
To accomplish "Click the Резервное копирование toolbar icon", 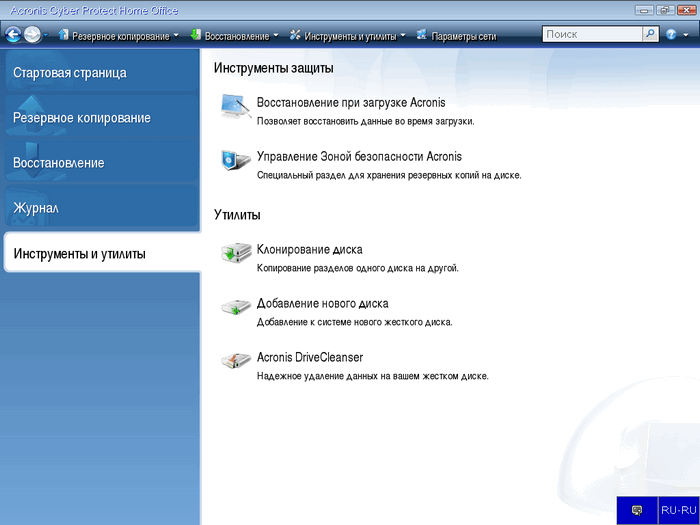I will tap(63, 35).
